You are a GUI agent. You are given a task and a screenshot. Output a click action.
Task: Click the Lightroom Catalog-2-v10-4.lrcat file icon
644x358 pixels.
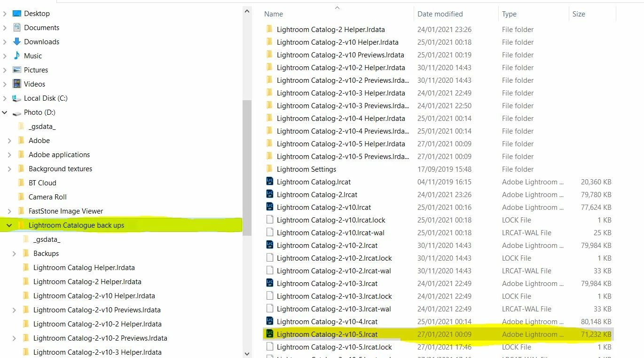coord(269,321)
